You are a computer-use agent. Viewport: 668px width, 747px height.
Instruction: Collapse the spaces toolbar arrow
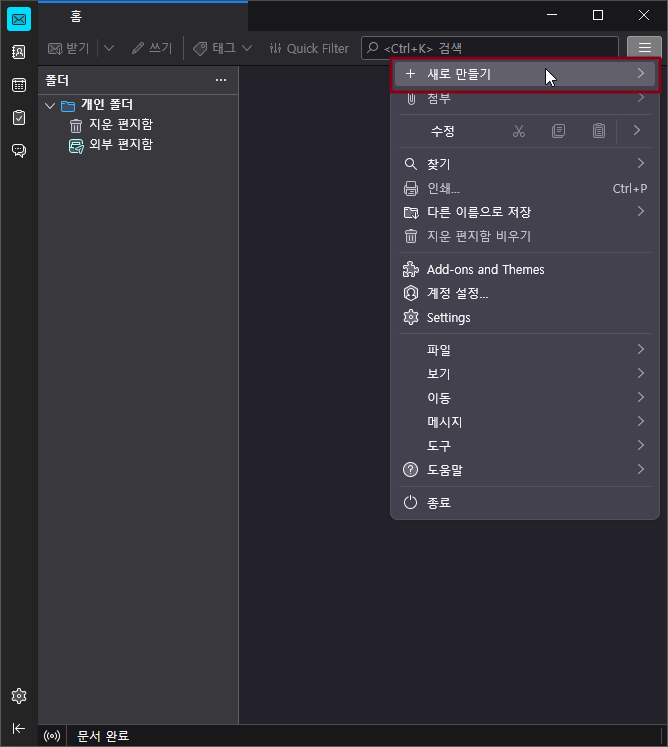pos(19,728)
